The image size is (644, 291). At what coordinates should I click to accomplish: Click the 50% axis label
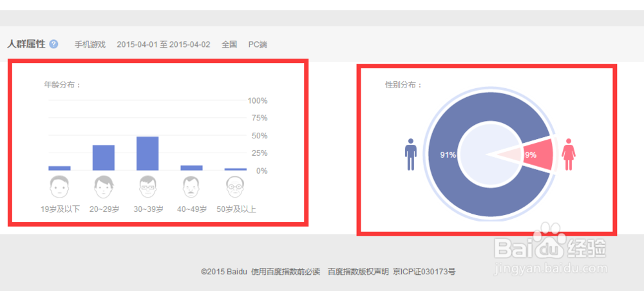click(x=260, y=135)
